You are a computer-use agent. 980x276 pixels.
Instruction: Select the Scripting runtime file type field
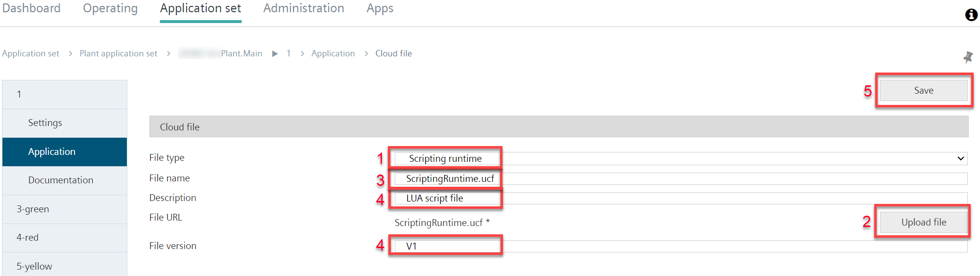[681, 158]
